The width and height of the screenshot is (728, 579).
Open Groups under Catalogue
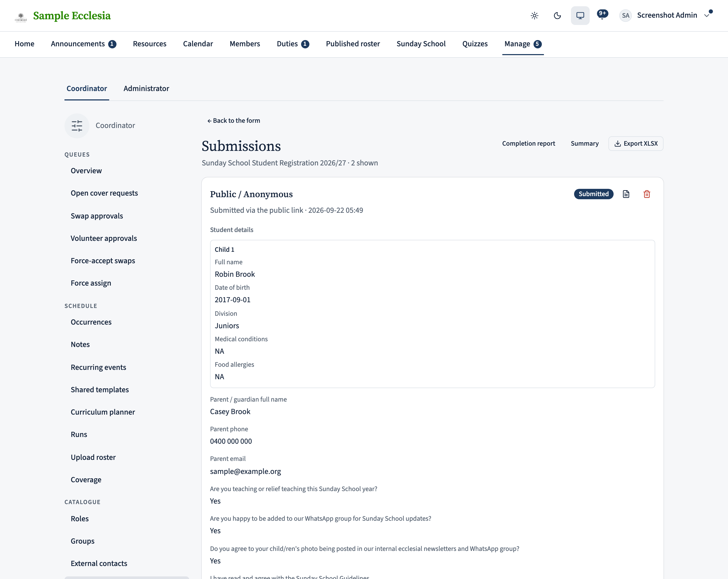click(82, 541)
